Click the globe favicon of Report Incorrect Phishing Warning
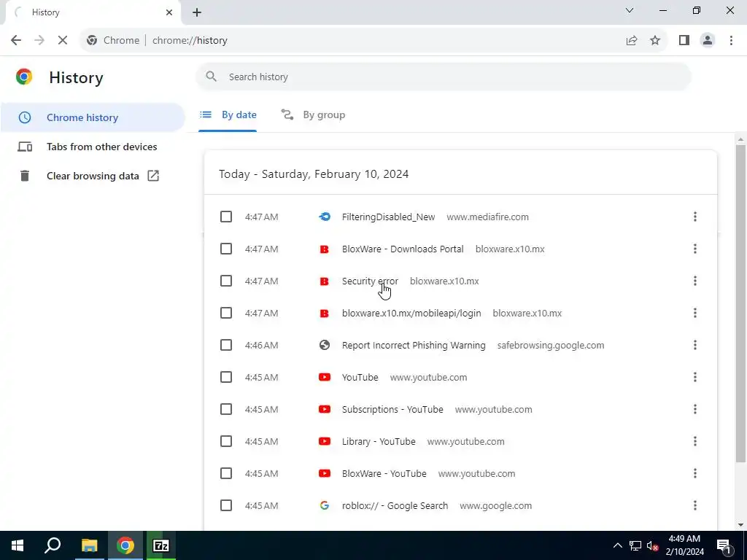The height and width of the screenshot is (560, 747). point(325,345)
